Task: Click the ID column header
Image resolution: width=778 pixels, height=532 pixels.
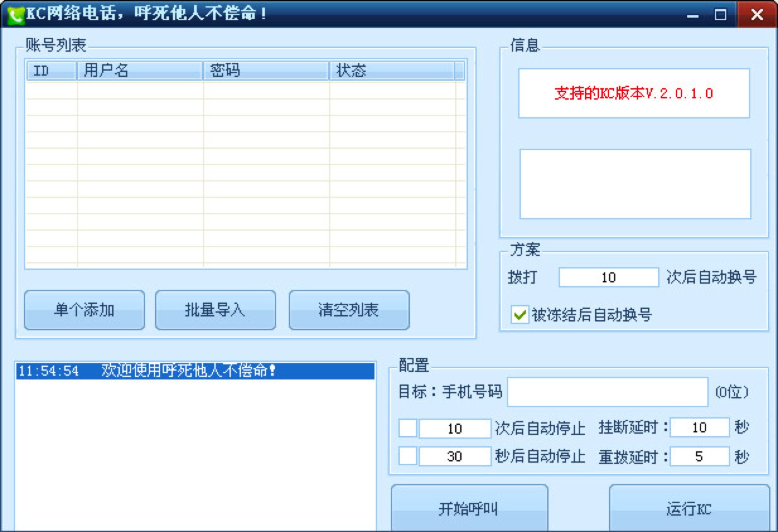Action: click(x=52, y=71)
